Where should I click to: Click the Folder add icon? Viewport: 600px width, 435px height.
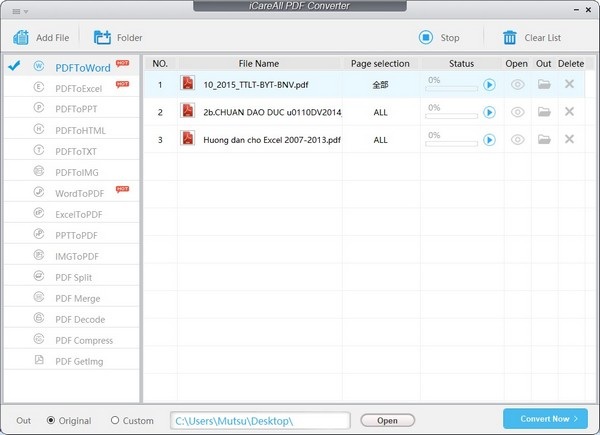(102, 37)
